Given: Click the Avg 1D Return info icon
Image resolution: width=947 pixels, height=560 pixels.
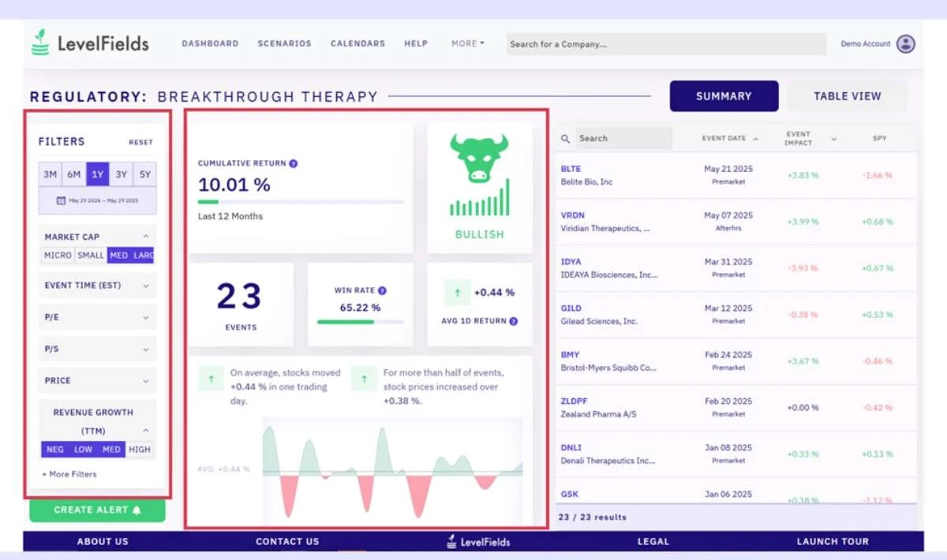Looking at the screenshot, I should 514,322.
